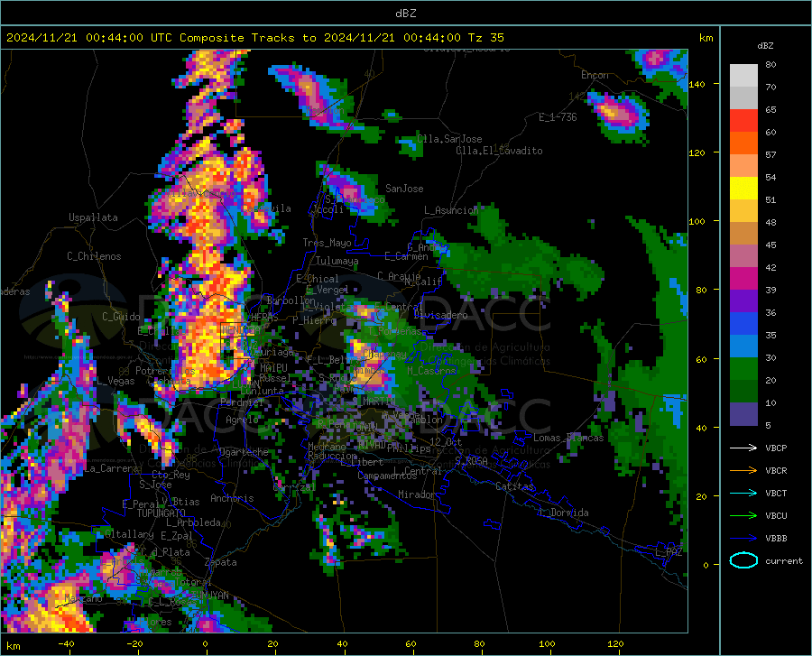Click the cyan VBCT arrow in legend

(x=743, y=493)
